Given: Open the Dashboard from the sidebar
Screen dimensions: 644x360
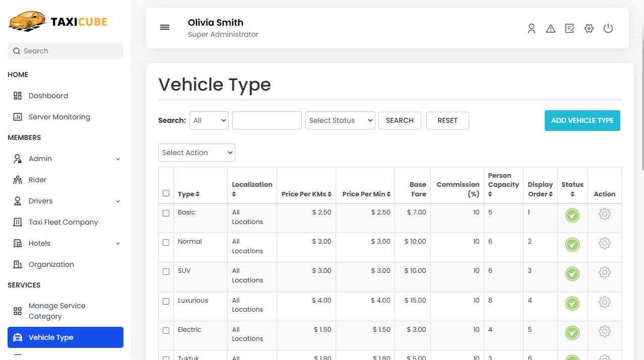Looking at the screenshot, I should pos(48,96).
